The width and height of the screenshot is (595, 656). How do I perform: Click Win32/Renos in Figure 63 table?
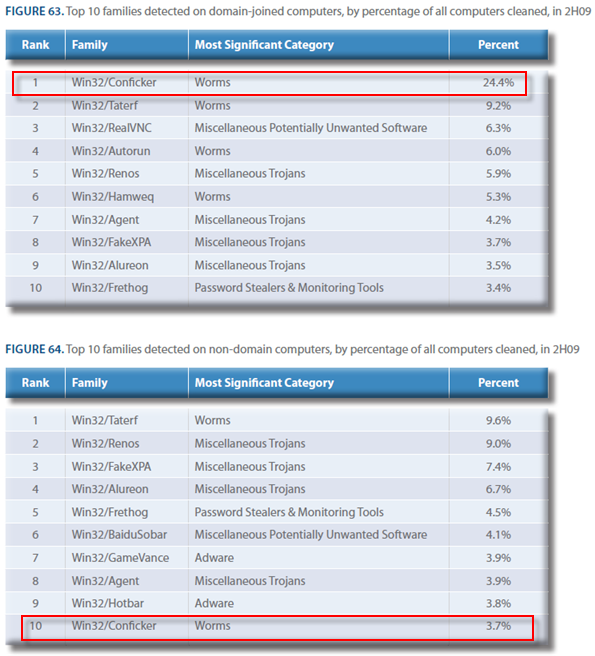(105, 174)
